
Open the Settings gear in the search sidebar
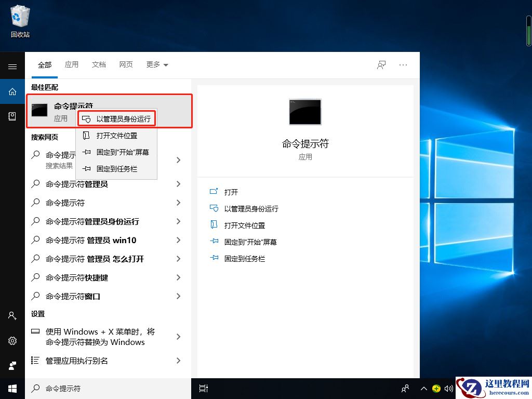tap(12, 341)
